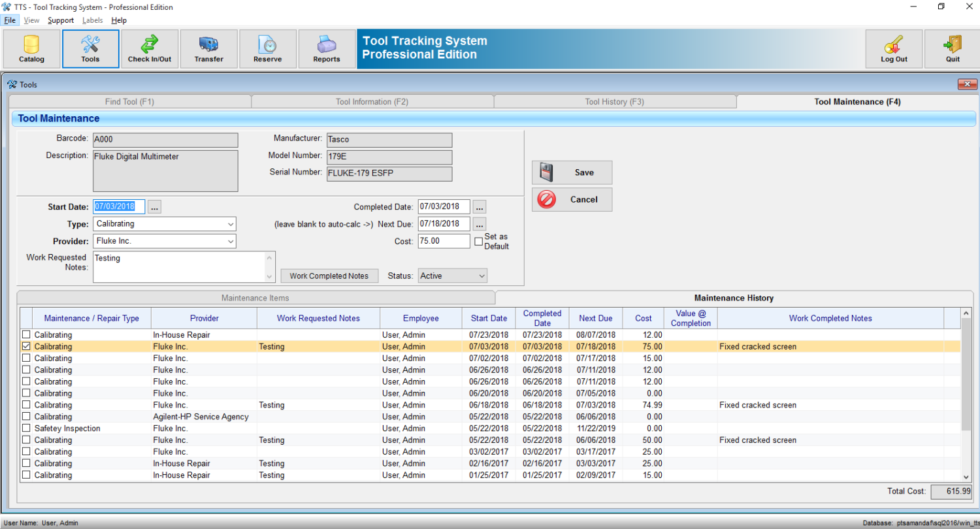
Task: Uncheck the highlighted Calibrating maintenance row
Action: 25,346
